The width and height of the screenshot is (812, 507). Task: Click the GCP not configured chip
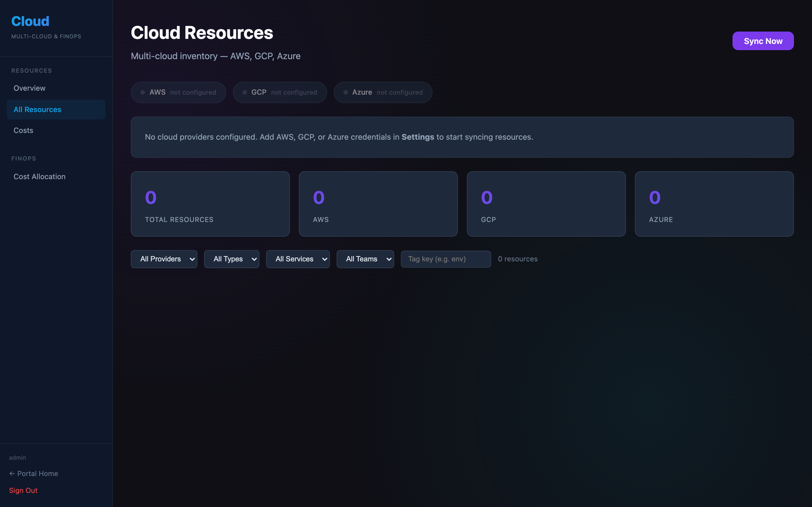(280, 92)
